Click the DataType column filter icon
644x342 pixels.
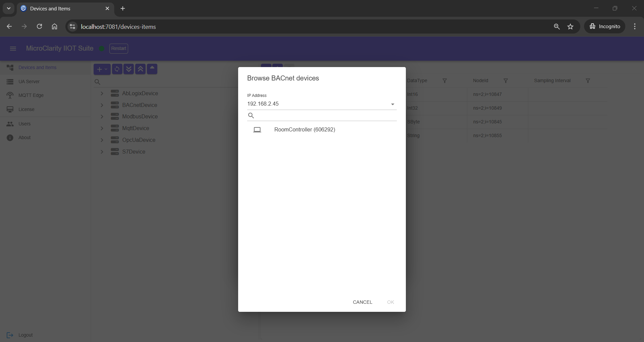[444, 81]
